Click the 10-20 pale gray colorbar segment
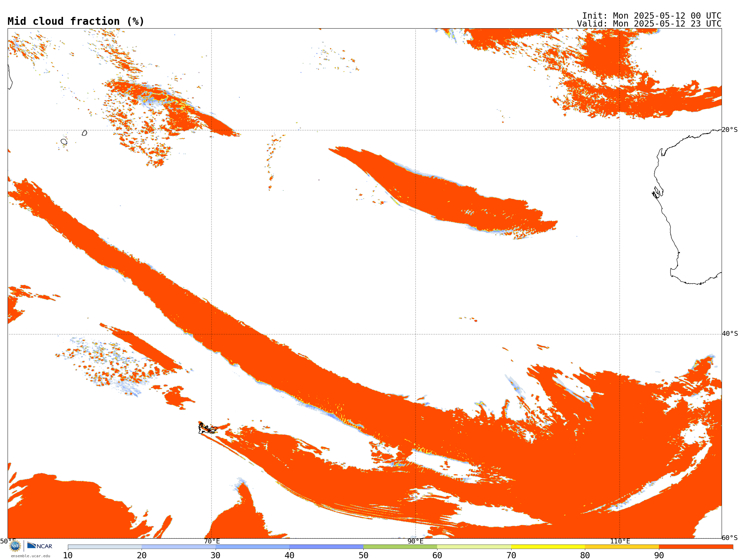This screenshot has height=560, width=744. pyautogui.click(x=105, y=547)
